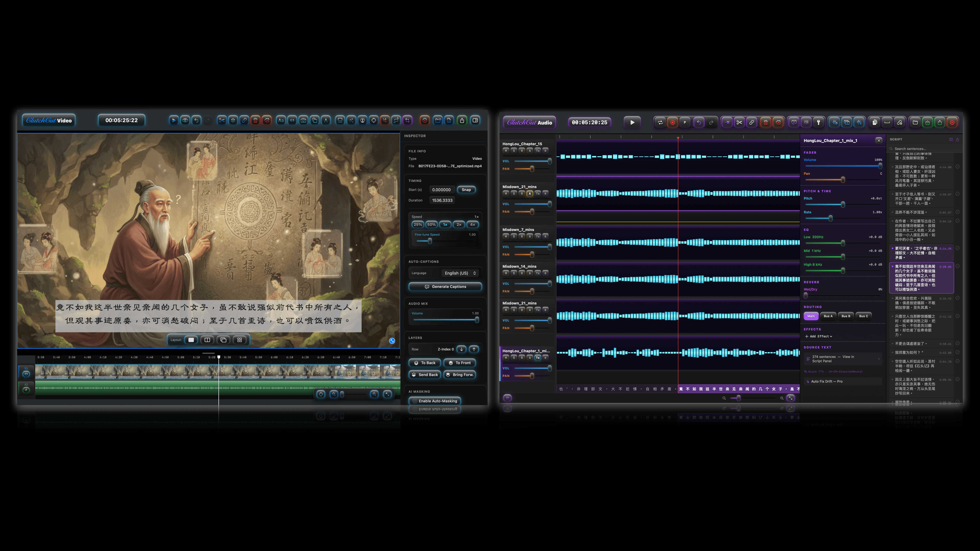Click the add-waveform icon in Audio toolbar
Image resolution: width=980 pixels, height=551 pixels.
(835, 122)
